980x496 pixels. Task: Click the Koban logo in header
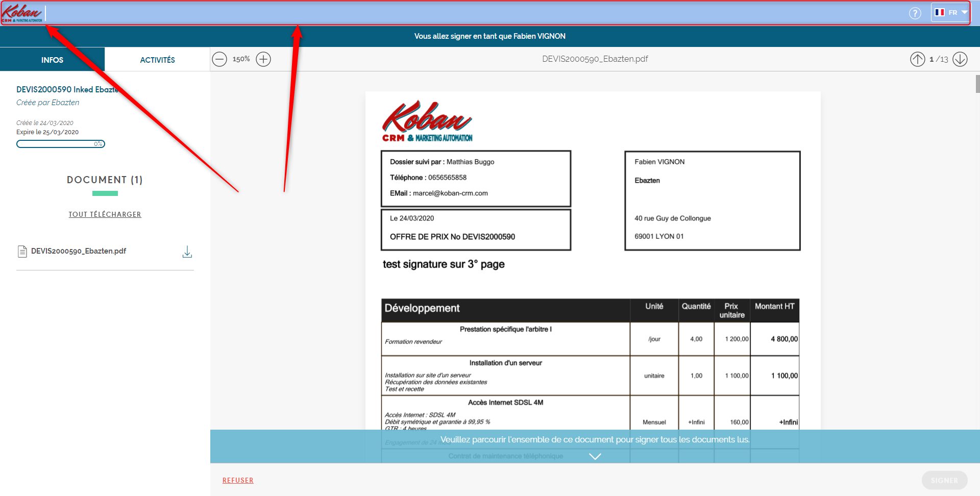coord(22,13)
